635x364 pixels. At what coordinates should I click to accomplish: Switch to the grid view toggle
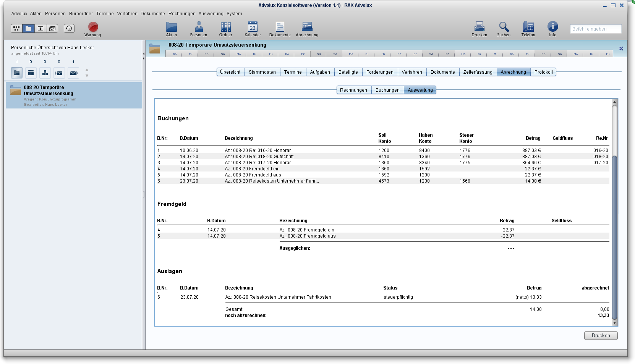16,28
